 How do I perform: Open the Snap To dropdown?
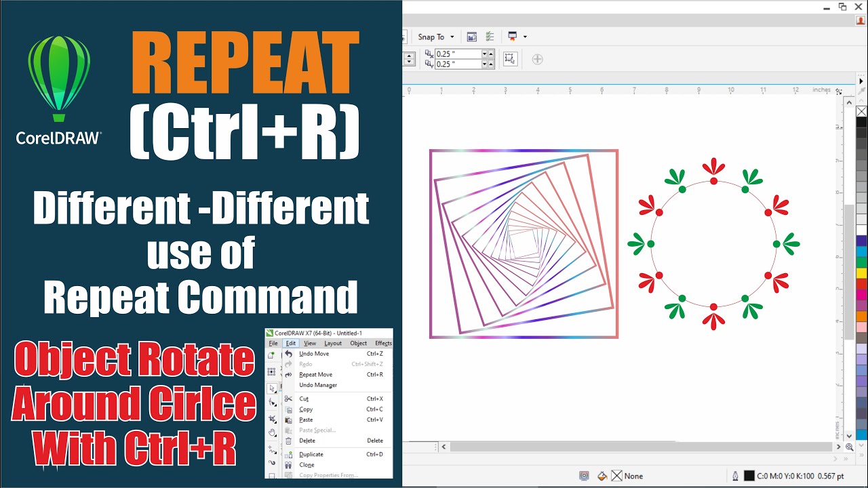[436, 37]
